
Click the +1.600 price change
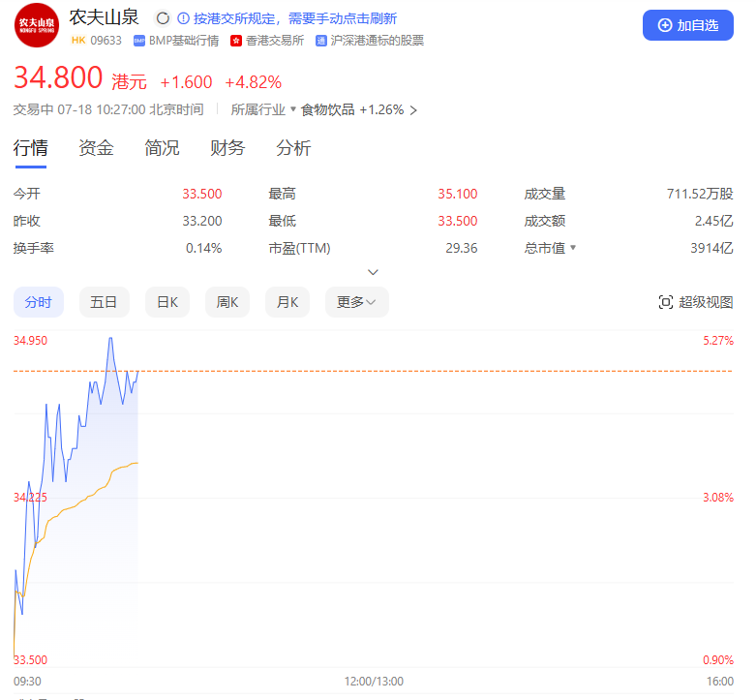(x=186, y=82)
